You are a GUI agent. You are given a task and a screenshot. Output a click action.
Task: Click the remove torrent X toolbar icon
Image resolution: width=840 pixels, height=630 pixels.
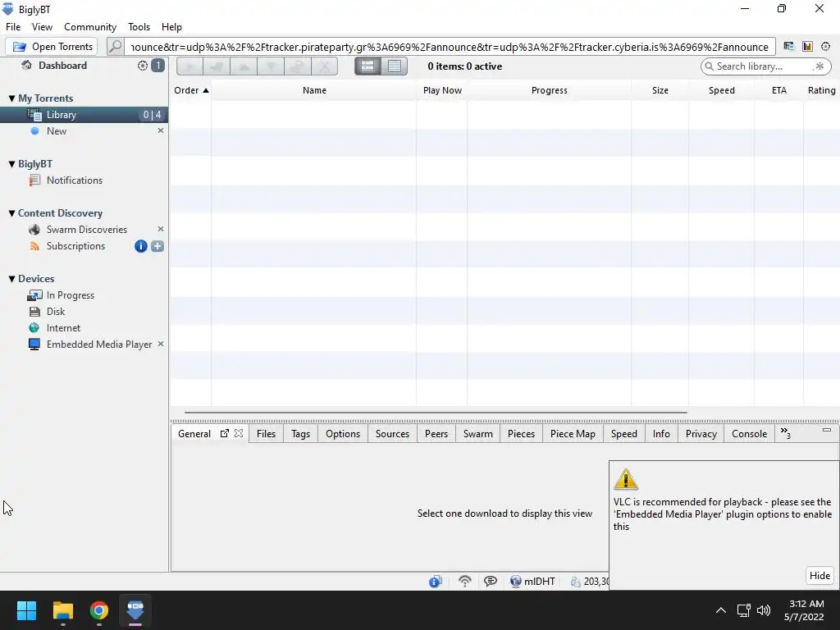[324, 66]
